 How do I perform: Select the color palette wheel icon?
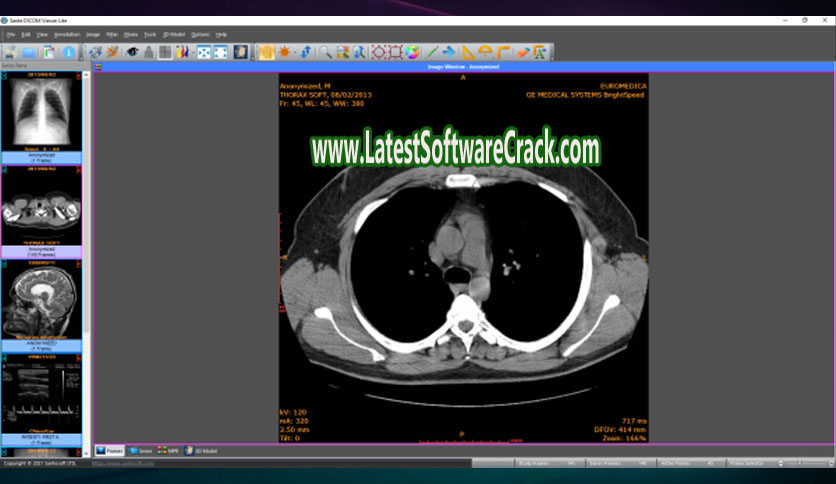pos(412,52)
